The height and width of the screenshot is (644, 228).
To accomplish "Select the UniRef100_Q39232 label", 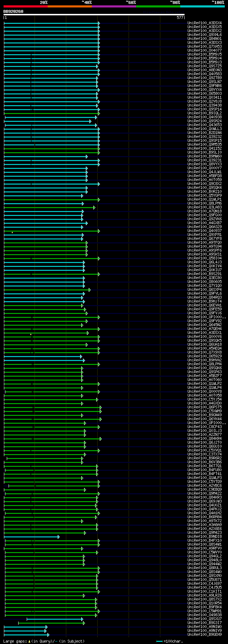I will (x=204, y=137).
